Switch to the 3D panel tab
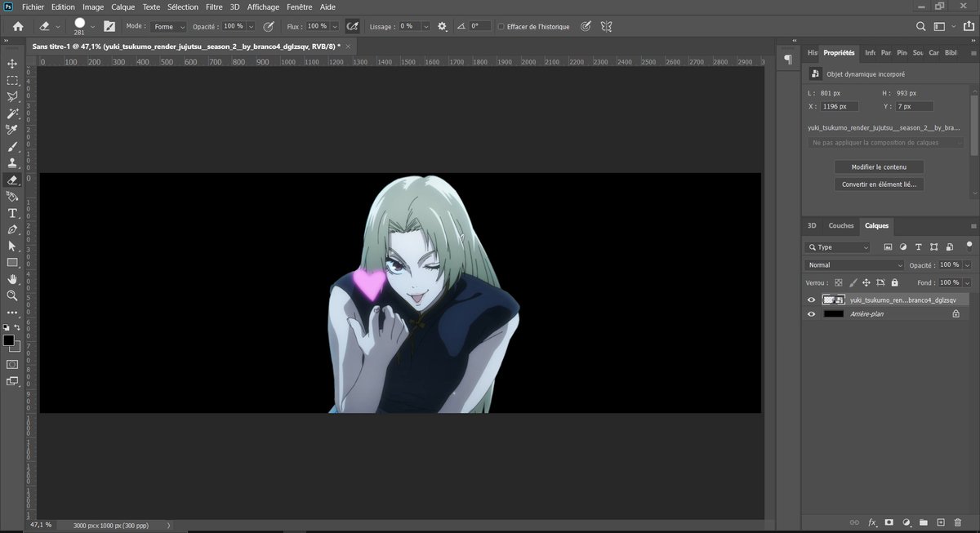 click(x=812, y=225)
